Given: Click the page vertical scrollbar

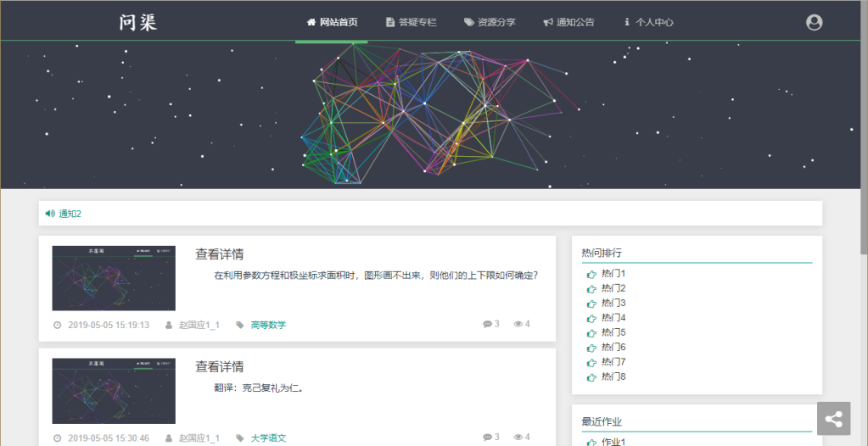Looking at the screenshot, I should click(x=864, y=127).
